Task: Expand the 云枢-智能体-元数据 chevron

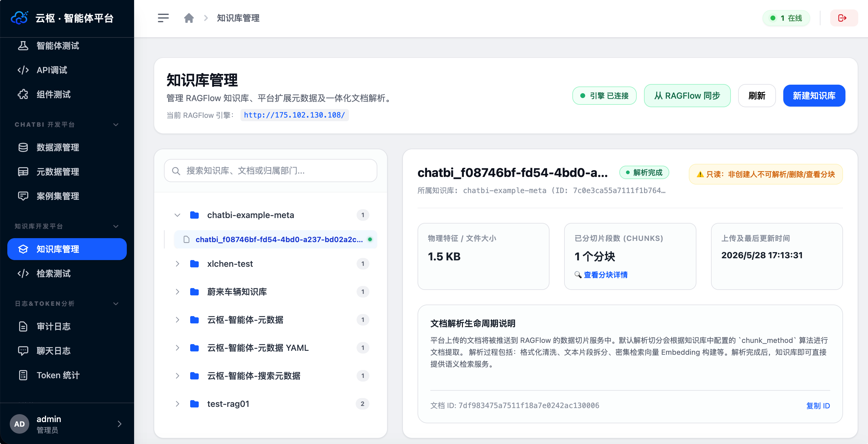Action: tap(177, 320)
